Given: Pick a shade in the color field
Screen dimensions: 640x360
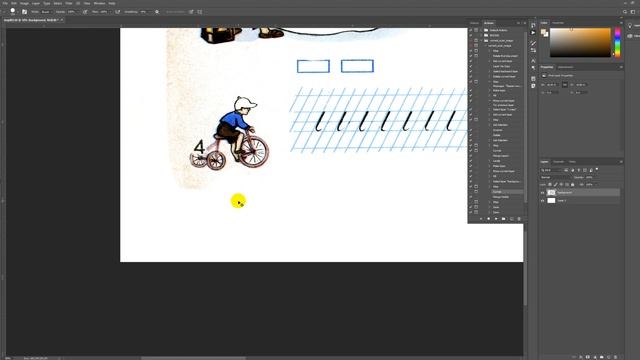Looking at the screenshot, I should [x=580, y=42].
